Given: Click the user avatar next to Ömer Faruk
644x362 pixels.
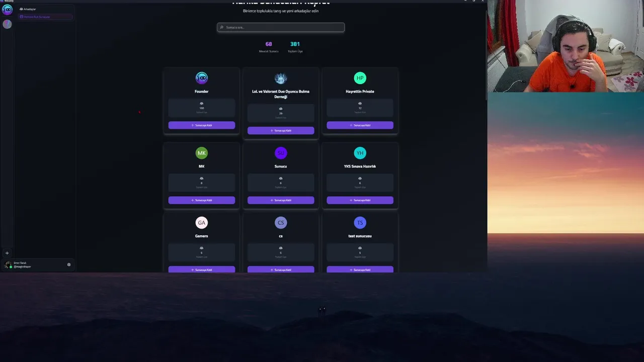Looking at the screenshot, I should click(8, 264).
